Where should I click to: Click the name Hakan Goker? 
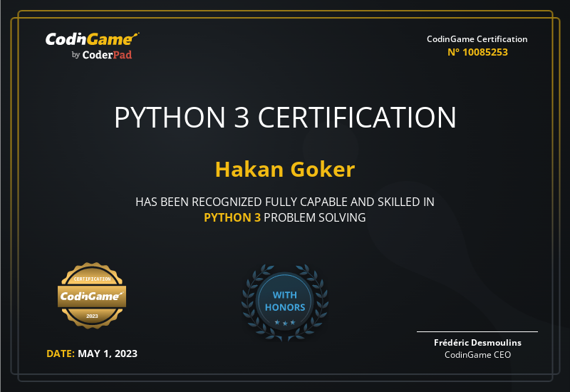pyautogui.click(x=285, y=170)
